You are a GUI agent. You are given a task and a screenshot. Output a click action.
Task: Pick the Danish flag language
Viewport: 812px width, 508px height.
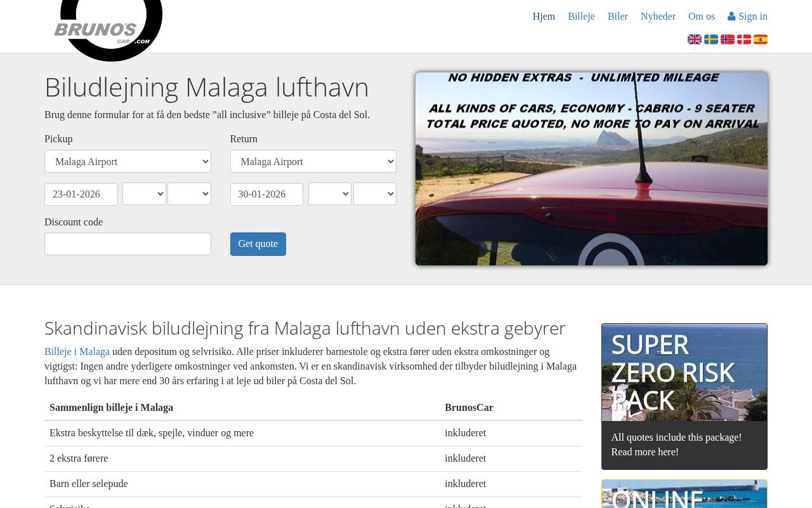[744, 39]
